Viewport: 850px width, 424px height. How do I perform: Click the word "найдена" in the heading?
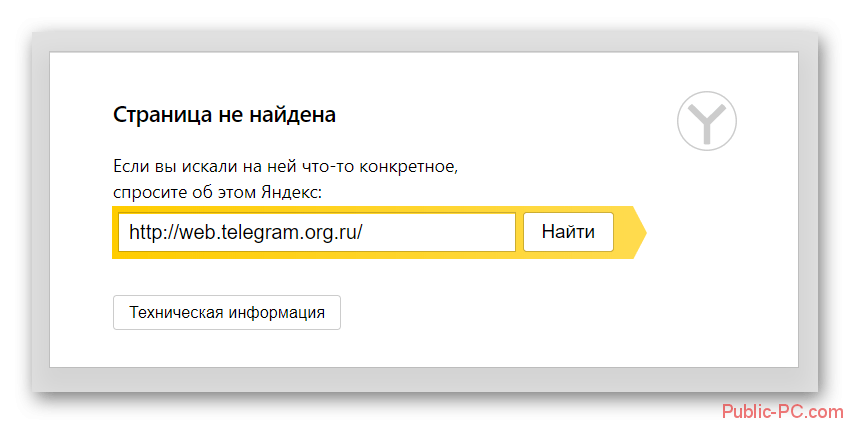point(297,115)
